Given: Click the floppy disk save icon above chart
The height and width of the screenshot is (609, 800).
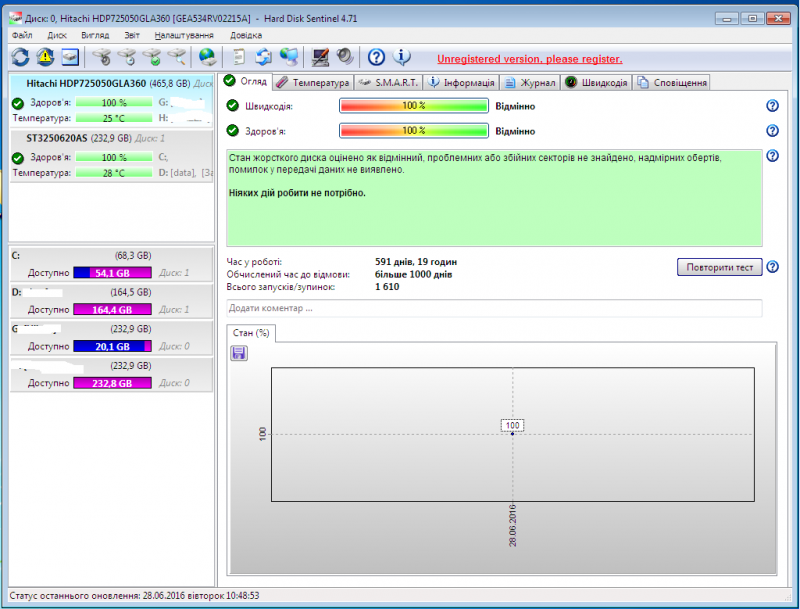Looking at the screenshot, I should (x=239, y=353).
